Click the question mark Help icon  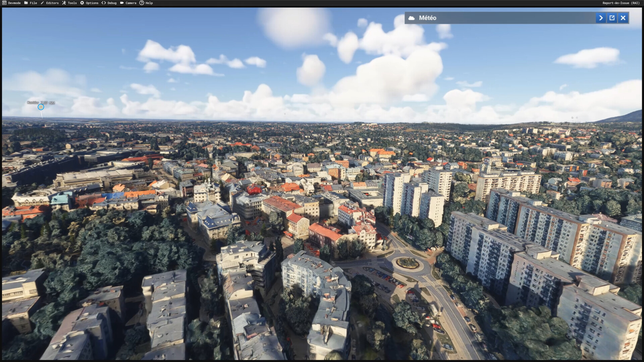click(x=142, y=3)
